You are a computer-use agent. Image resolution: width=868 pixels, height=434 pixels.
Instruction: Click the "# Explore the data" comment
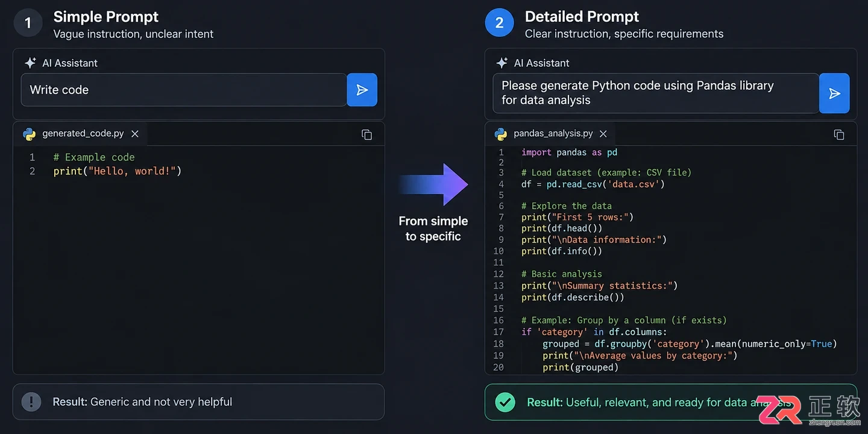567,206
